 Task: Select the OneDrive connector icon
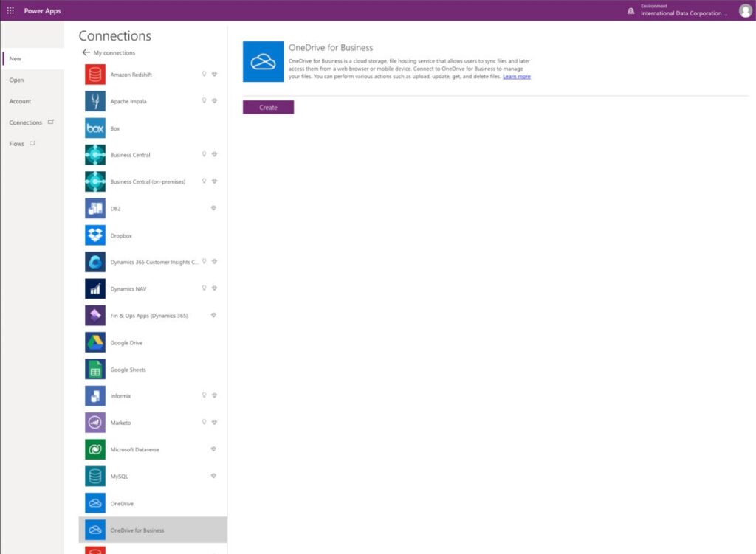tap(95, 503)
